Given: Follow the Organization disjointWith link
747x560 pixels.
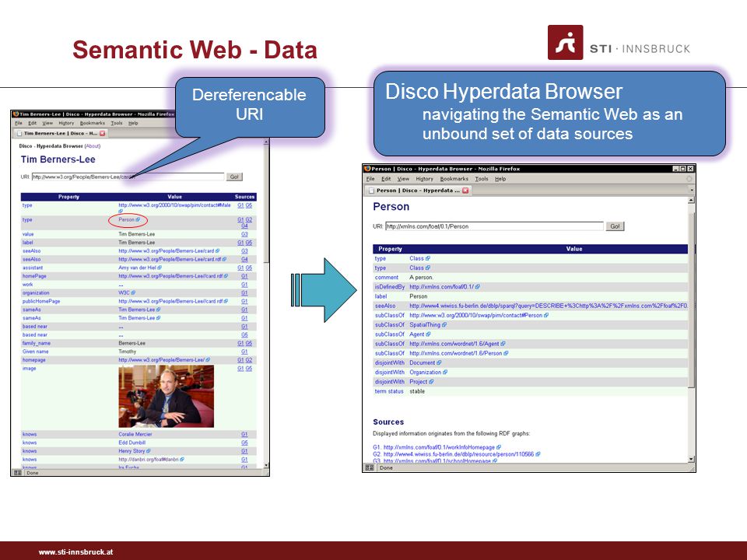Looking at the screenshot, I should [426, 373].
